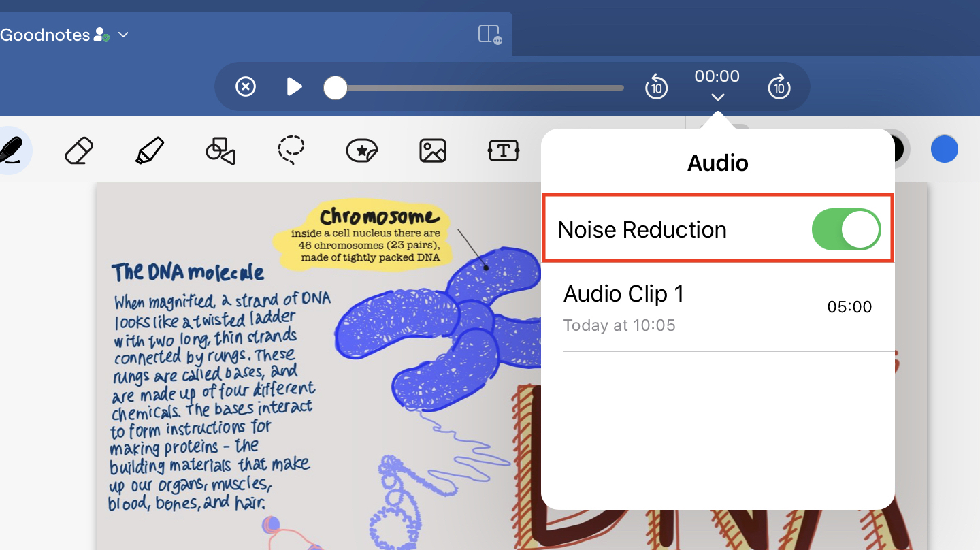
Task: Open the split view layout icon
Action: click(489, 35)
